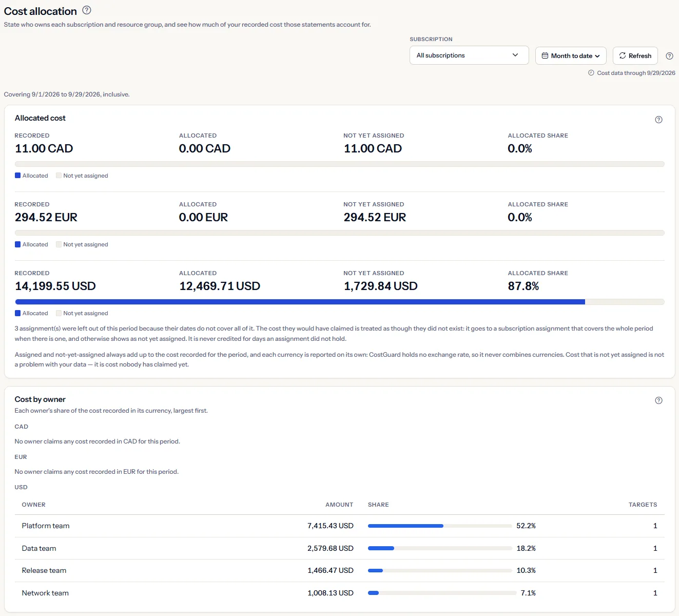Refresh the cost data
The width and height of the screenshot is (679, 616).
[635, 56]
